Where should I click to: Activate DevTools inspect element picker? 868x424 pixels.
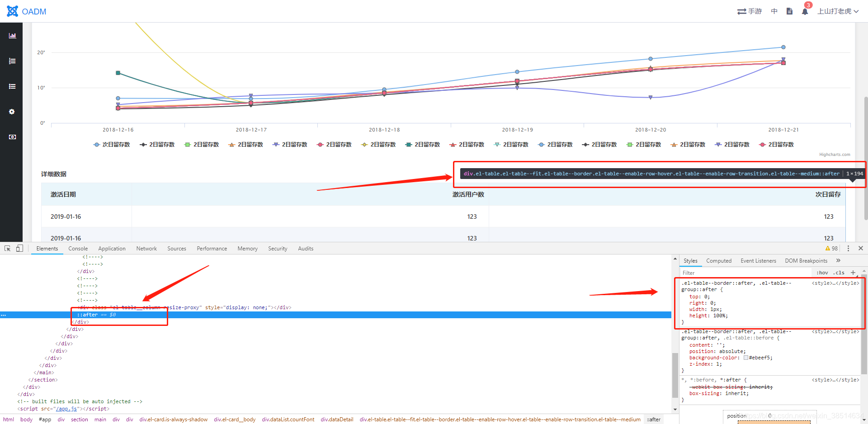pos(8,248)
